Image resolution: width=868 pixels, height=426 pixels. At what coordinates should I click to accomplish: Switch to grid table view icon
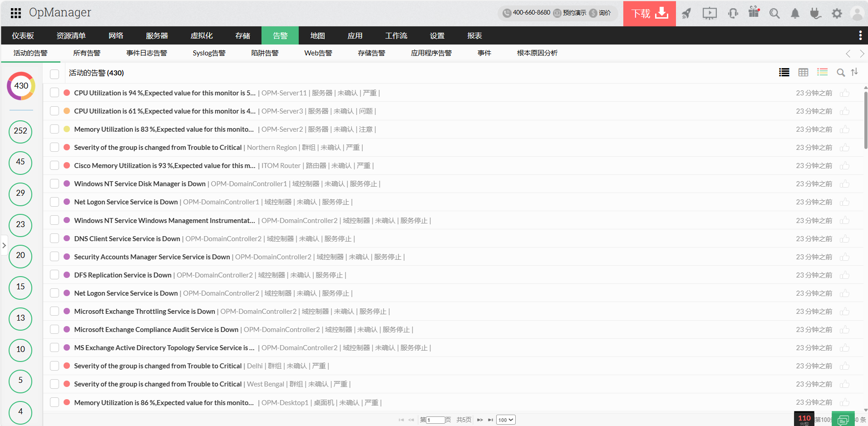[803, 72]
